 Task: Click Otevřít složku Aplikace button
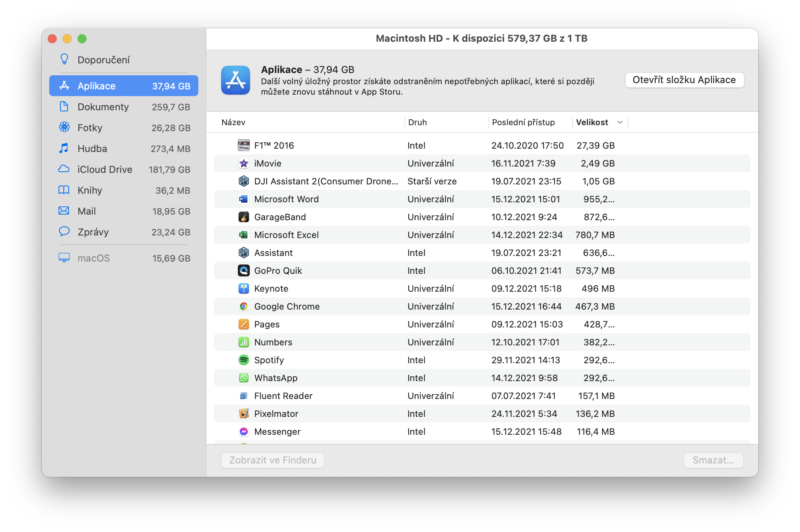point(684,80)
